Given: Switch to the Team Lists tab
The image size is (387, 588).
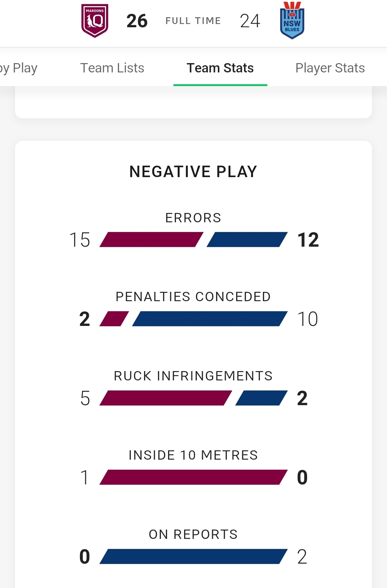Looking at the screenshot, I should point(112,68).
